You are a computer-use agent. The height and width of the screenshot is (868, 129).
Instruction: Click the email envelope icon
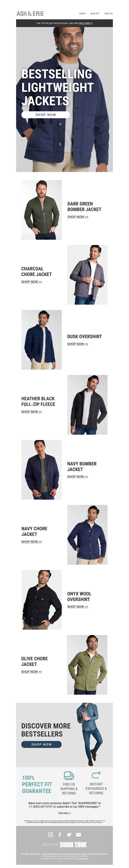[x=79, y=834]
